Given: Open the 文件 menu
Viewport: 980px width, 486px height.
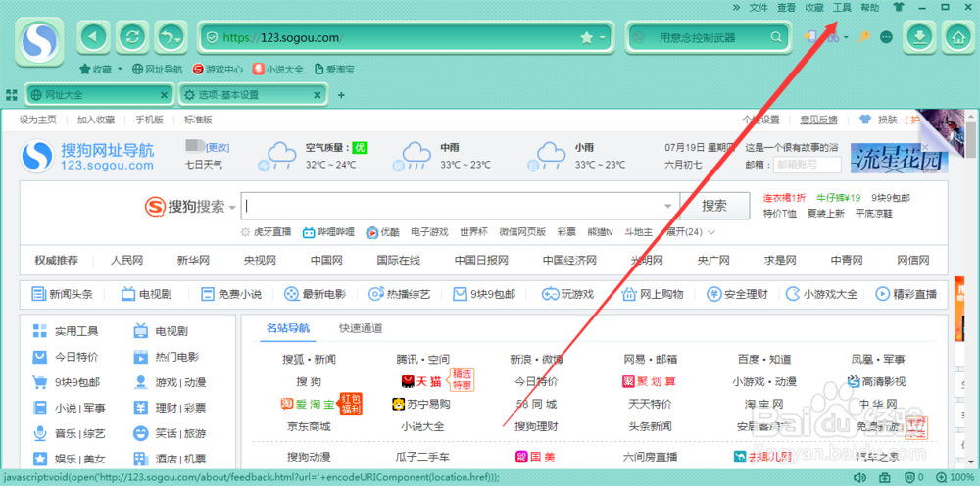Looking at the screenshot, I should pyautogui.click(x=759, y=8).
